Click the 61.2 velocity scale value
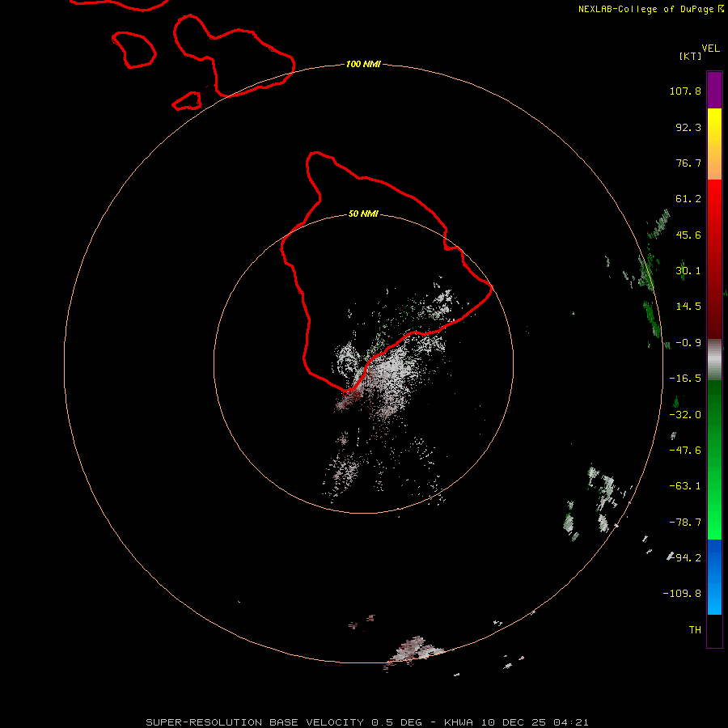 point(688,199)
